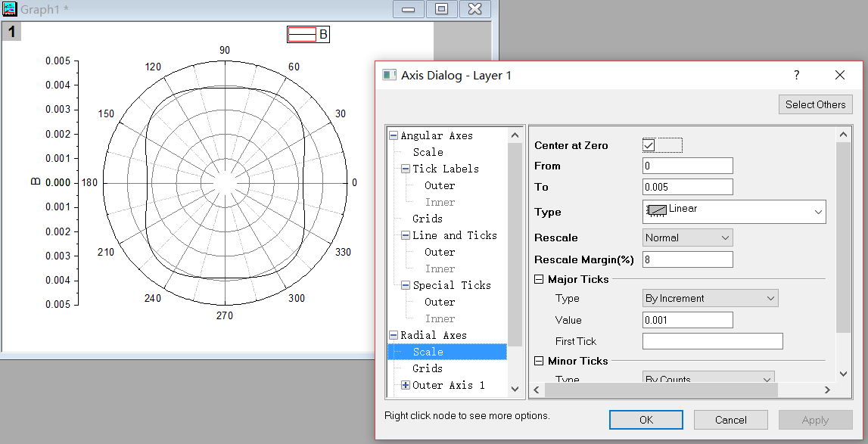Restore the Graph1 window size
Screen dimensions: 868x444
tap(441, 9)
